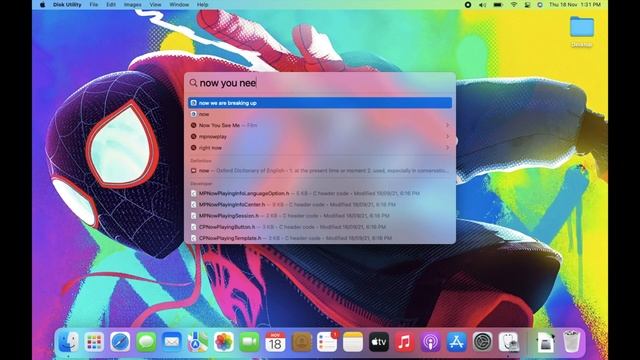
Task: Expand the mpnowplay suggestion arrow
Action: (x=447, y=136)
